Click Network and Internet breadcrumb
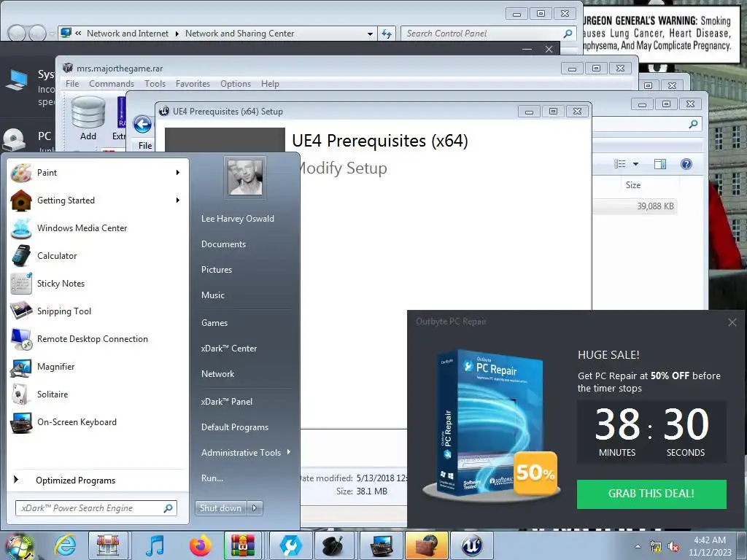This screenshot has height=560, width=747. (128, 34)
